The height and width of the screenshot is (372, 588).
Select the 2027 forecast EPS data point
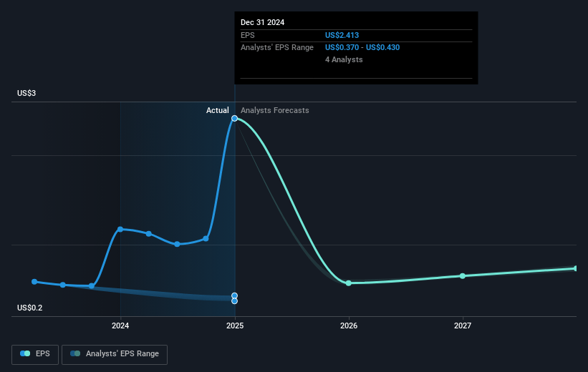463,276
